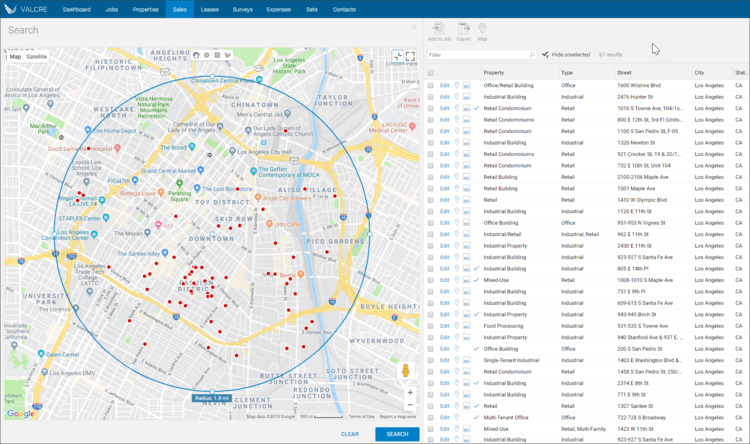The image size is (750, 444).
Task: Select the polygon drawing map tool
Action: [228, 55]
